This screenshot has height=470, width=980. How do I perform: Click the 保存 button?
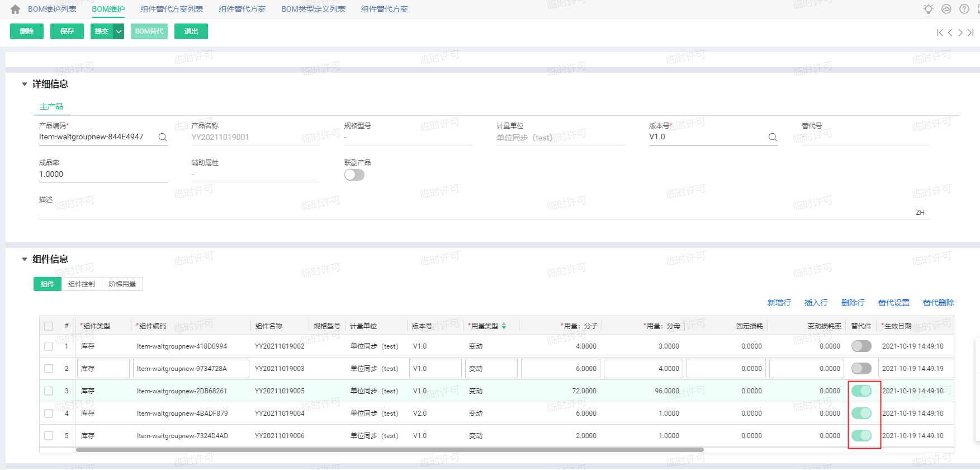[x=67, y=31]
